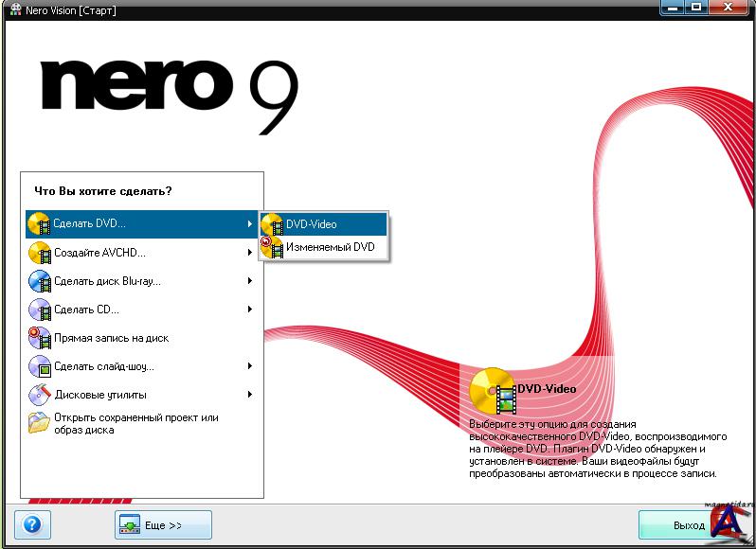Viewport: 756px width, 549px height.
Task: Select DVD-Video from the submenu
Action: [312, 224]
